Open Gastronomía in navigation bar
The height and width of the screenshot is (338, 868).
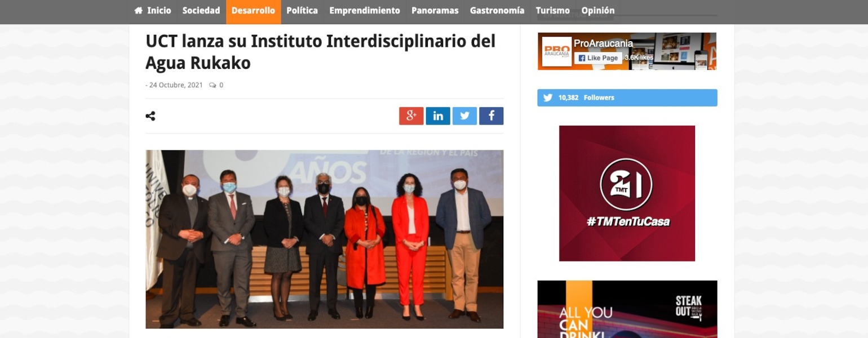(497, 11)
